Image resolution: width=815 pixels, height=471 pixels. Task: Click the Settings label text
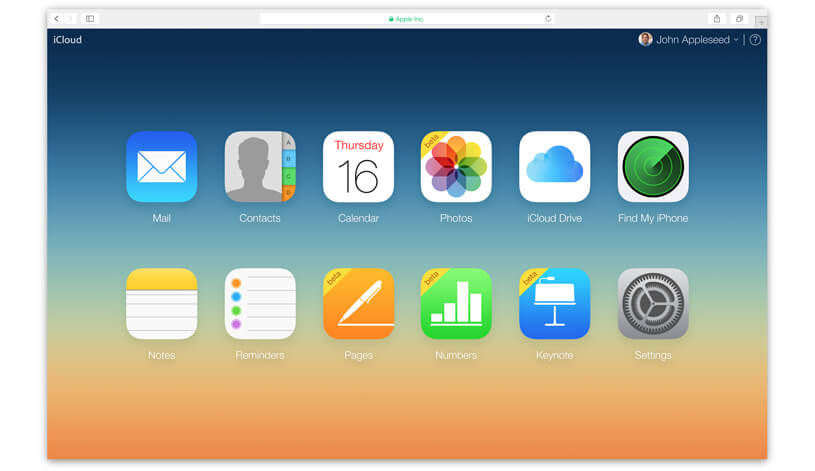pyautogui.click(x=653, y=355)
